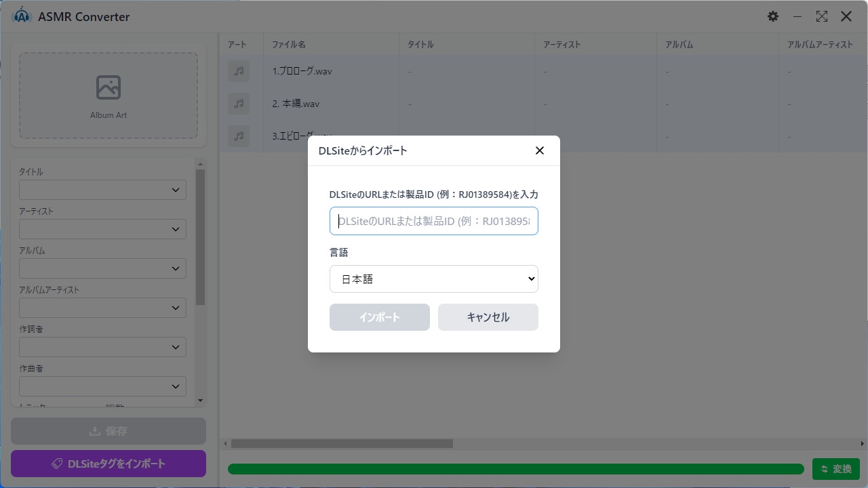Screen dimensions: 868x488
Task: Click the インポート button
Action: tap(380, 317)
